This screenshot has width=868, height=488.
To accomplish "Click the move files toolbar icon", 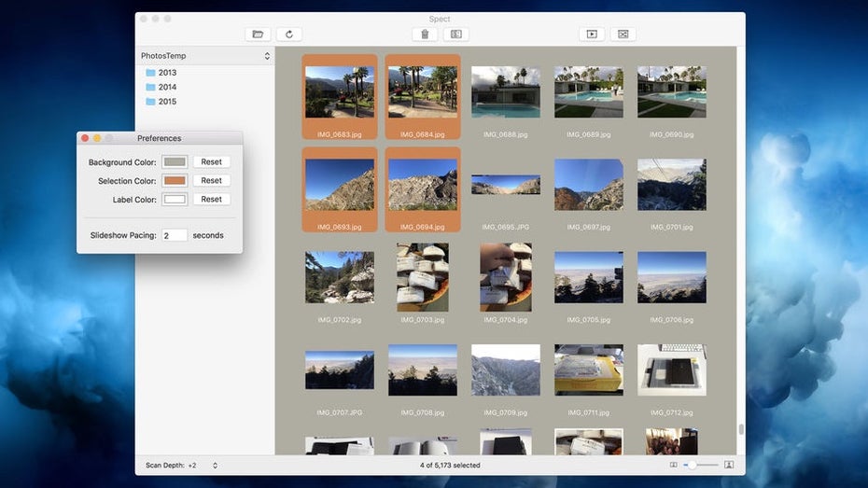I will point(456,35).
